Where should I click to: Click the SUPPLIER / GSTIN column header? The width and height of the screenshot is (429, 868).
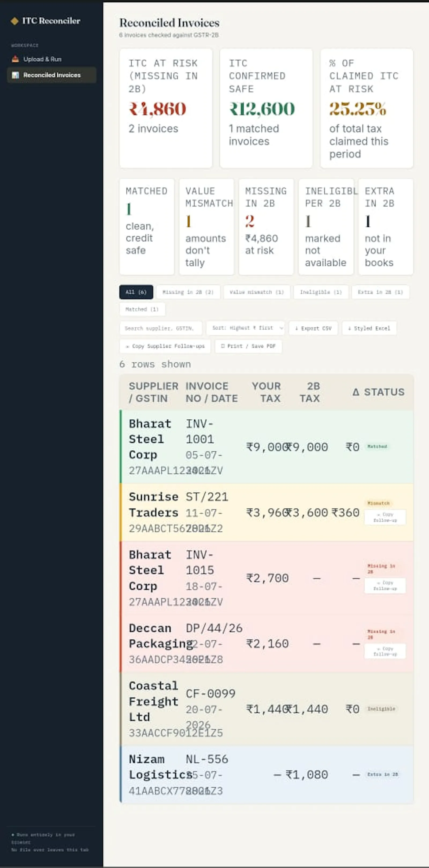(153, 392)
